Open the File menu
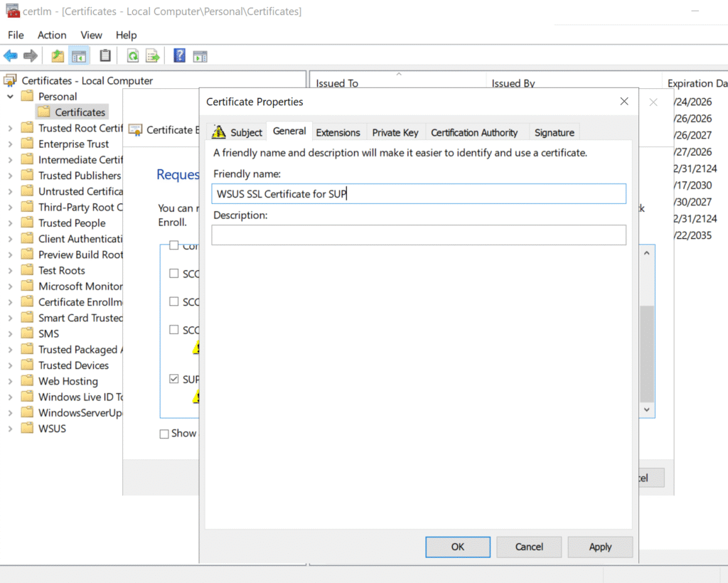728x583 pixels. tap(16, 35)
